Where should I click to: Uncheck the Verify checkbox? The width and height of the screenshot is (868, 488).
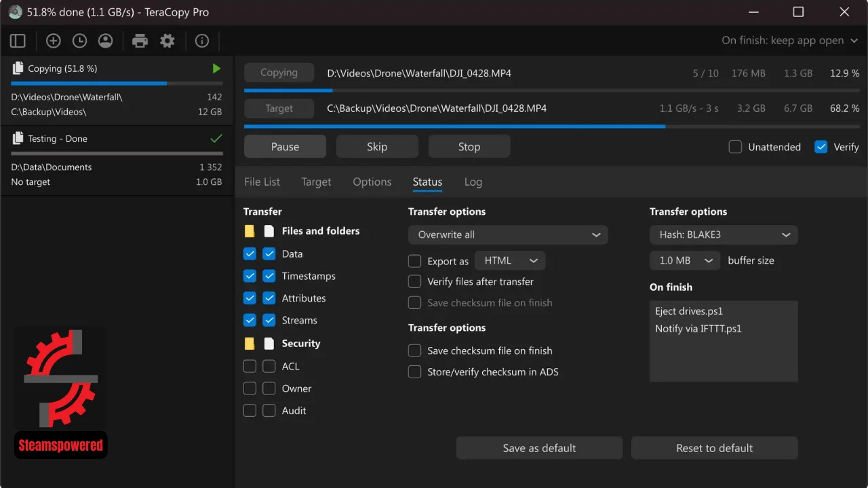tap(821, 146)
